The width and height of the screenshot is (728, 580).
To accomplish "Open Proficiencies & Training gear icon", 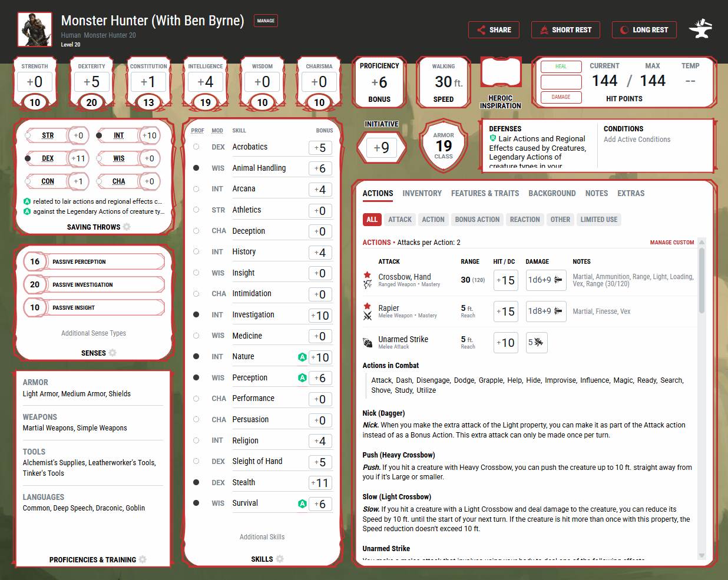I will coord(143,559).
